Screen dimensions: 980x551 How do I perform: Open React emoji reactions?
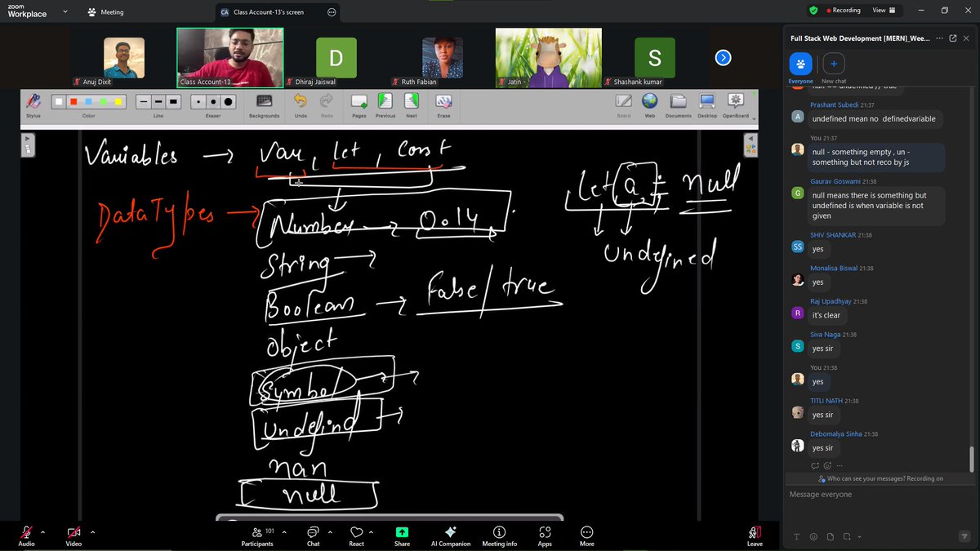356,535
